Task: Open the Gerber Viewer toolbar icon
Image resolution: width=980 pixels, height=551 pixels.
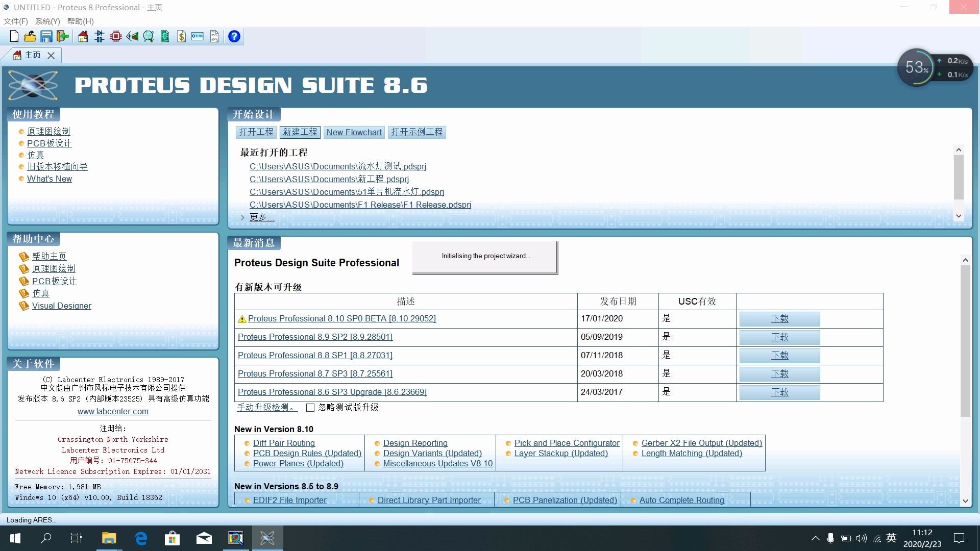Action: 149,36
